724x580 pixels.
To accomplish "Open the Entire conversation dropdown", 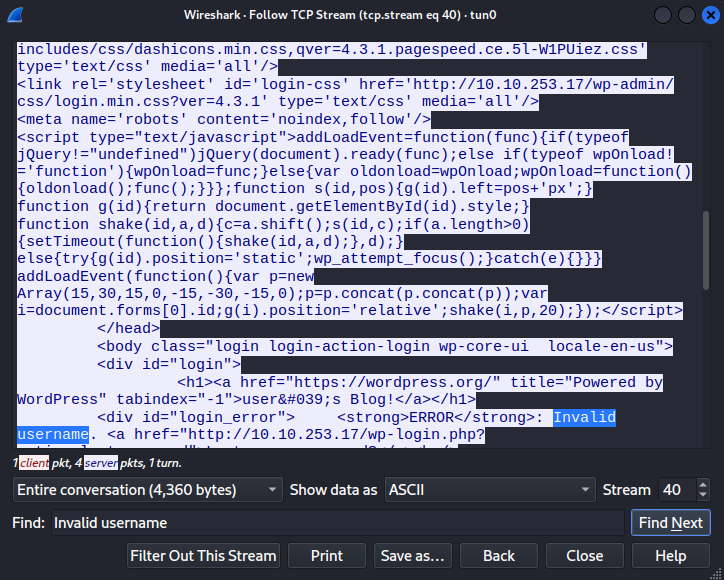I will [x=148, y=490].
